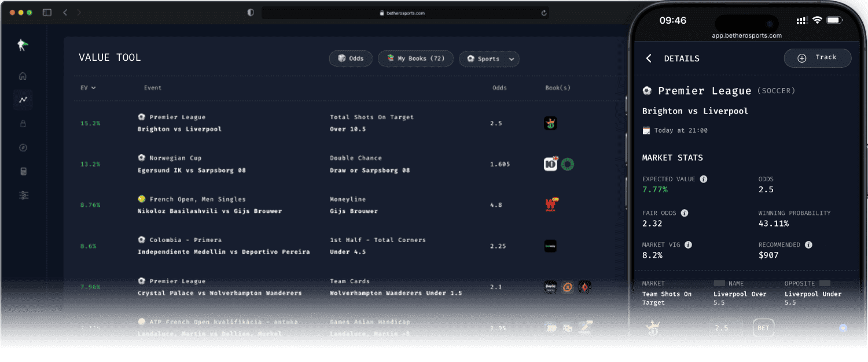Click the 'Wolverhampton Wanderers Under 1.5' selection
The image size is (868, 362).
[x=396, y=293]
